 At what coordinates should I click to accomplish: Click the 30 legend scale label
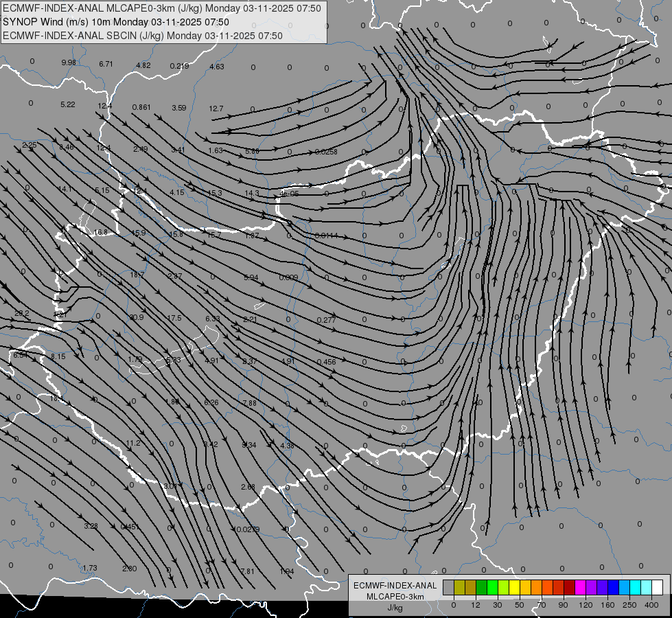[x=497, y=605]
